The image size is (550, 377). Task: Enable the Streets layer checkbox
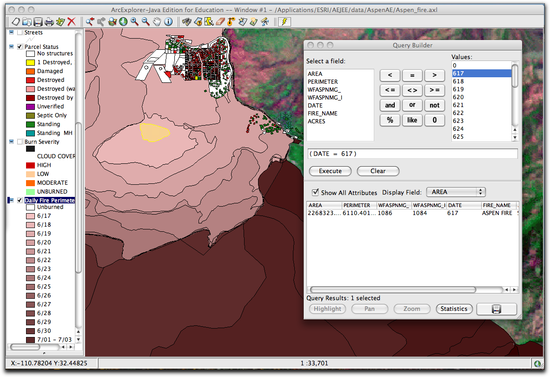pyautogui.click(x=20, y=33)
